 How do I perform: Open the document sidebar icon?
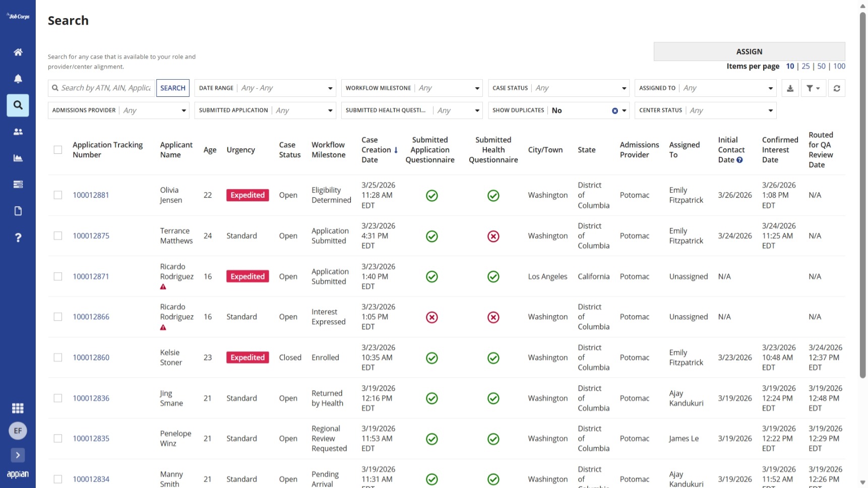18,211
